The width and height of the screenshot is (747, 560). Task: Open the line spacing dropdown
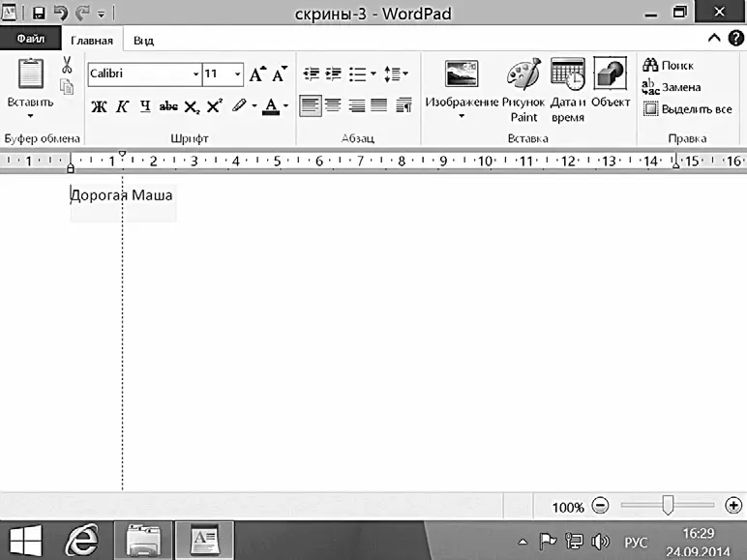tap(397, 74)
